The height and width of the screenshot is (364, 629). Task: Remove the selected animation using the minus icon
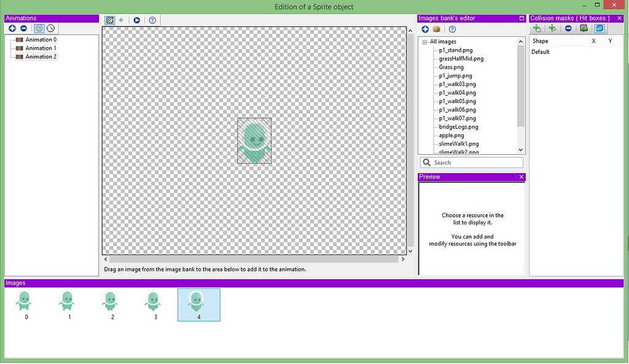pyautogui.click(x=25, y=28)
